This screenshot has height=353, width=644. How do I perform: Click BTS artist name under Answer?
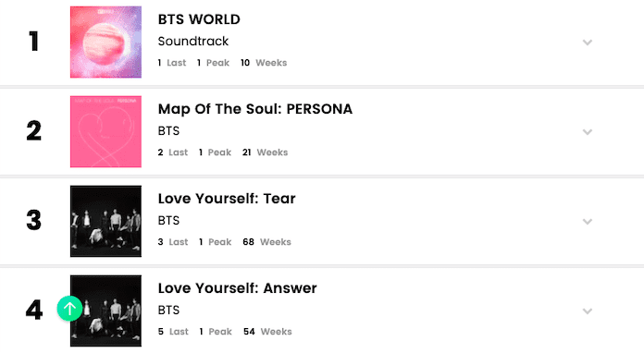(x=168, y=310)
